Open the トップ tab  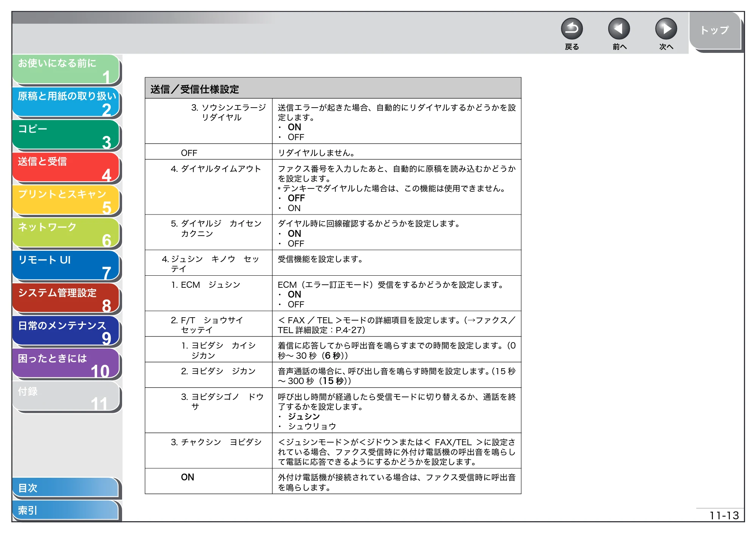[x=715, y=31]
